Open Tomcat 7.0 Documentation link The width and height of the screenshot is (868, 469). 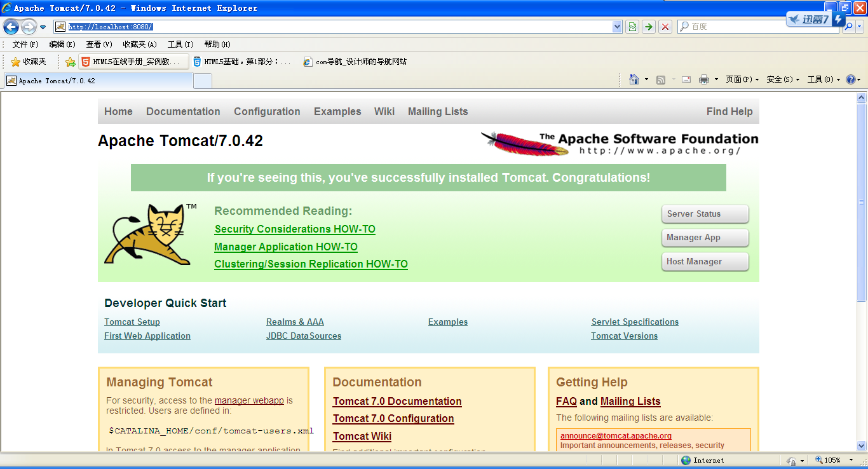pos(397,401)
